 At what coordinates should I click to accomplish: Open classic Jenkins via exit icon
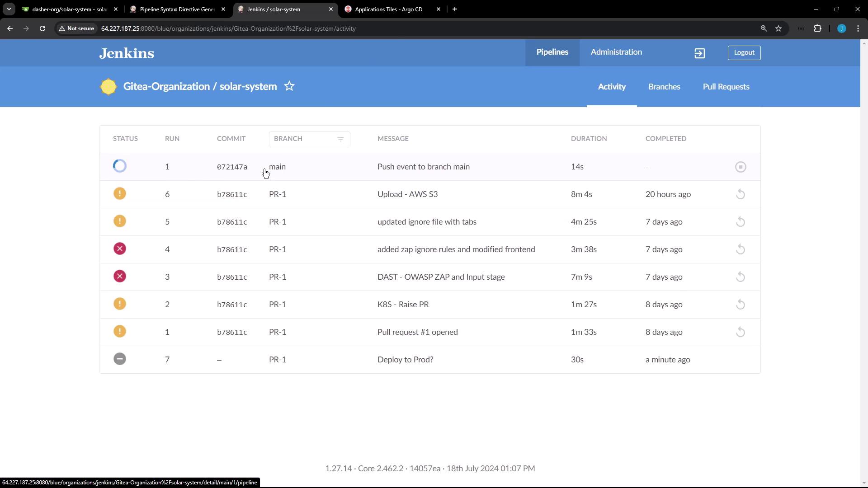tap(699, 53)
